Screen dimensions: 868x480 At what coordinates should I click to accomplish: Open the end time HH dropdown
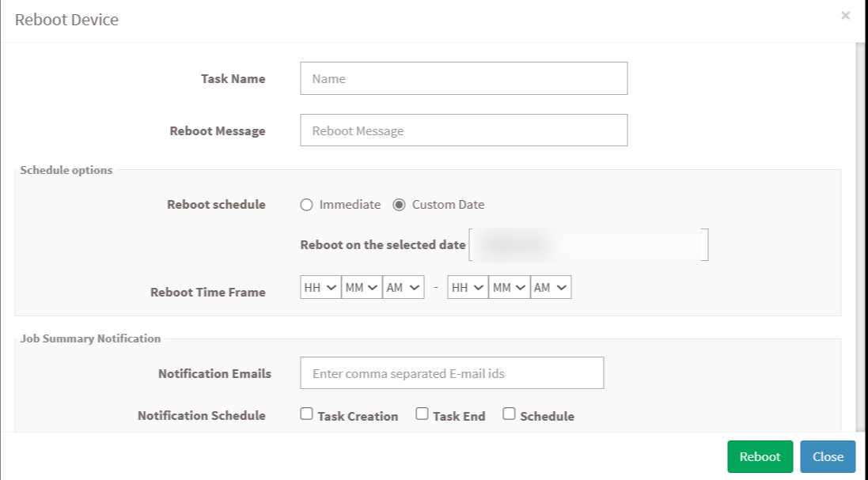tap(467, 288)
